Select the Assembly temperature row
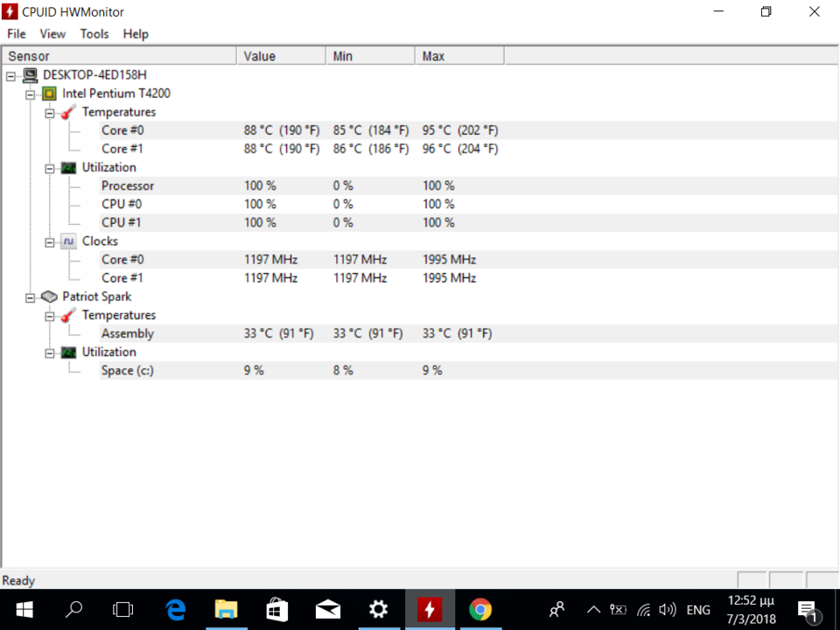Image resolution: width=840 pixels, height=630 pixels. tap(469, 333)
